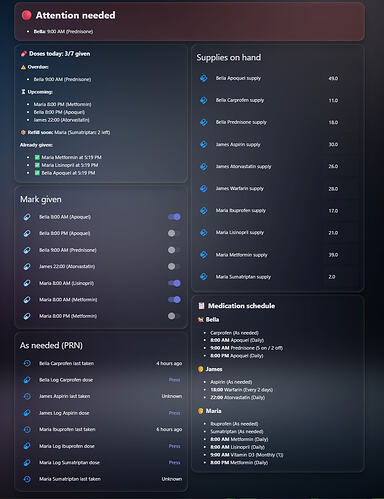Click clock icon for Maria Ibuprofen last taken
Viewport: 384px width, 499px height.
click(27, 429)
